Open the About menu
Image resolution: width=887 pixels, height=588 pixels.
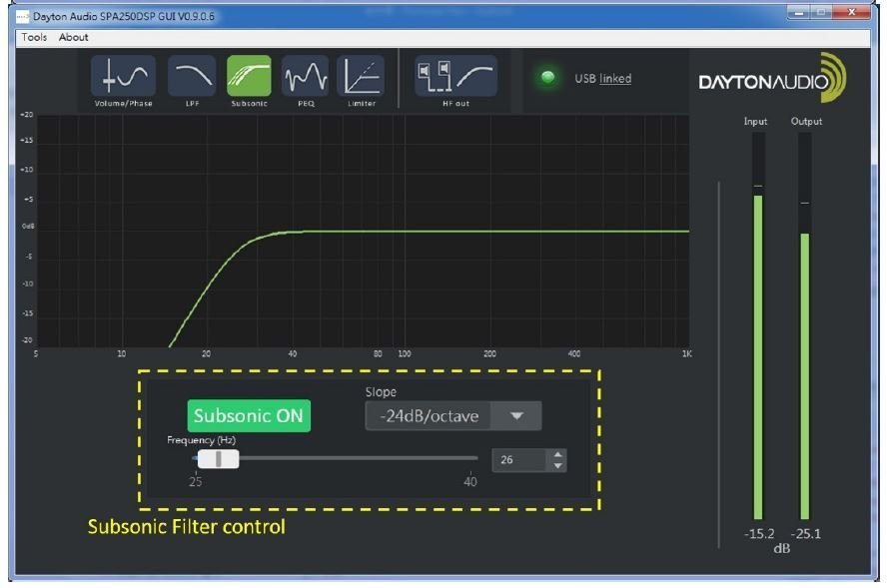pyautogui.click(x=74, y=37)
